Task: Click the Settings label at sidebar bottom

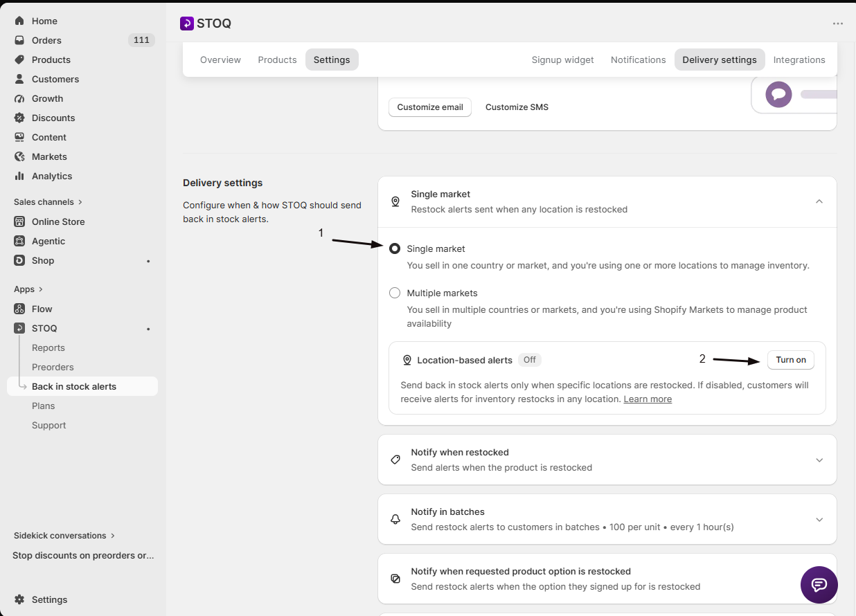Action: point(50,599)
